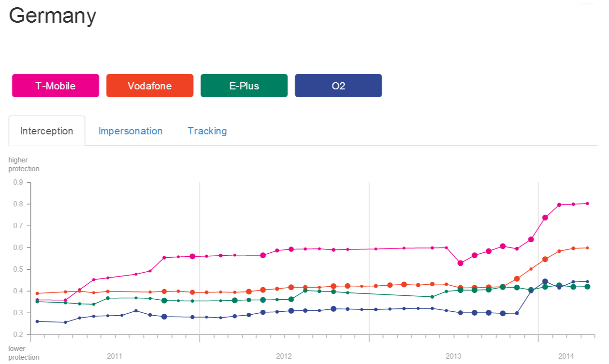
Task: Click the last T-Mobile point at 0.8
Action: 587,204
